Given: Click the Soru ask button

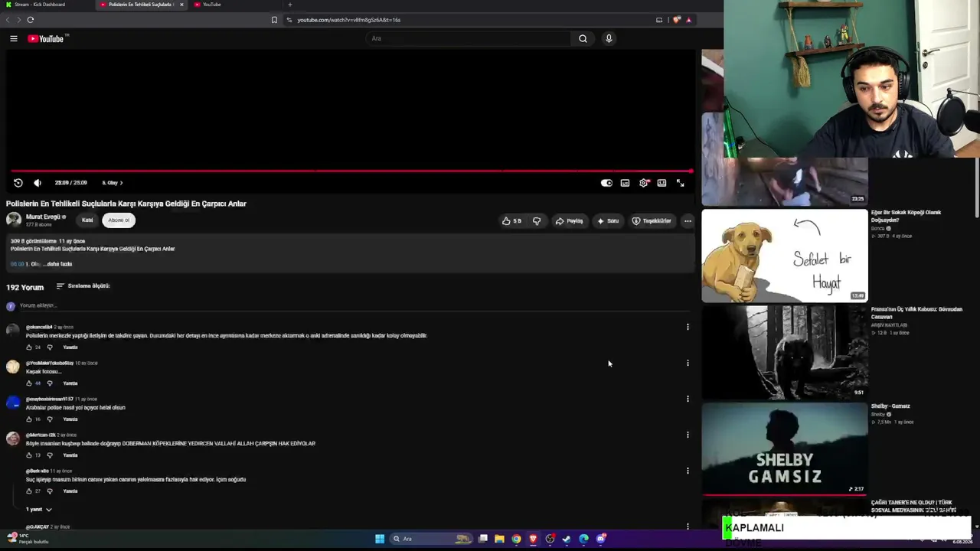Looking at the screenshot, I should click(608, 221).
